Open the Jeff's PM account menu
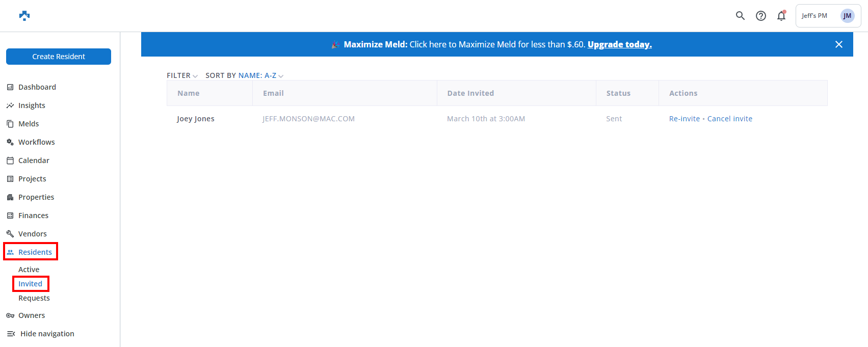The height and width of the screenshot is (347, 868). tap(814, 16)
